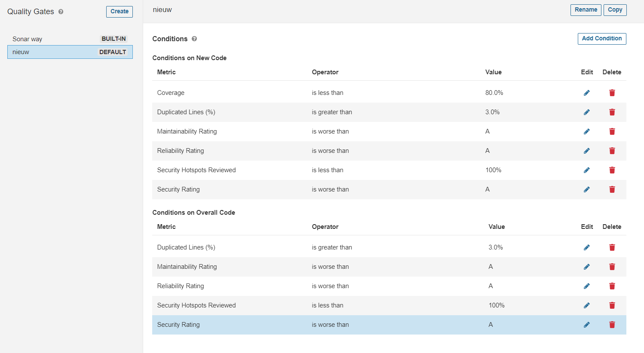This screenshot has width=644, height=353.
Task: Delete the Reliability Rating condition under Overall Code
Action: click(612, 286)
